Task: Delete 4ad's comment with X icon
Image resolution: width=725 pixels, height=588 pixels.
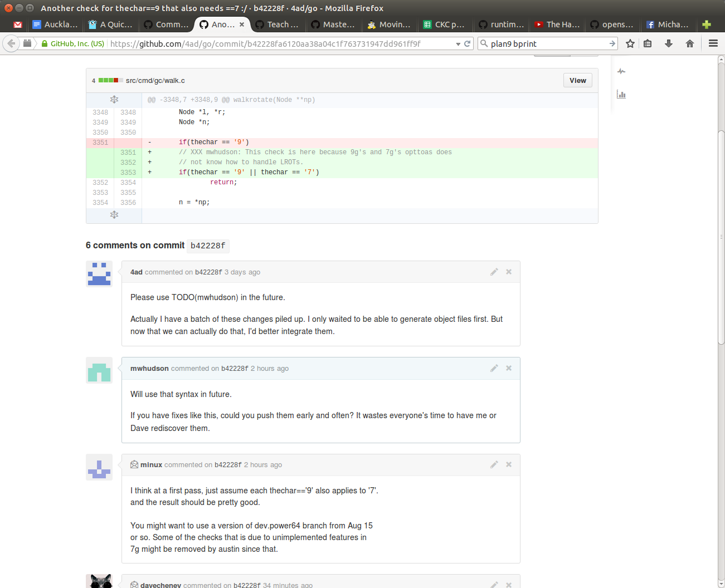Action: tap(509, 272)
